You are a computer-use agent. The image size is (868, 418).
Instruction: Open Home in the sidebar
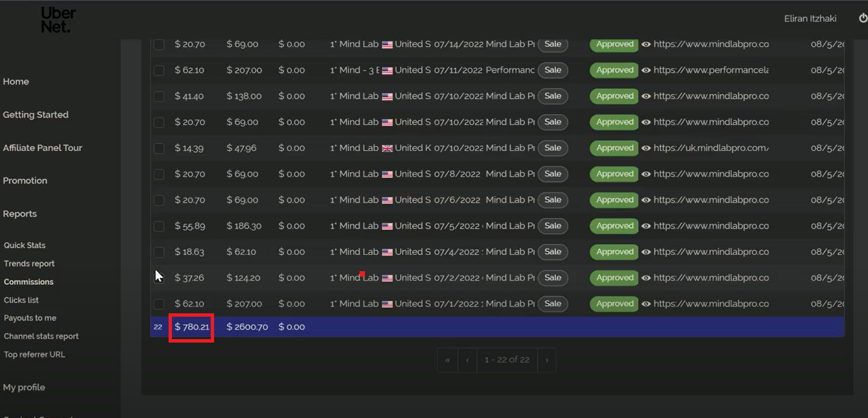point(16,82)
